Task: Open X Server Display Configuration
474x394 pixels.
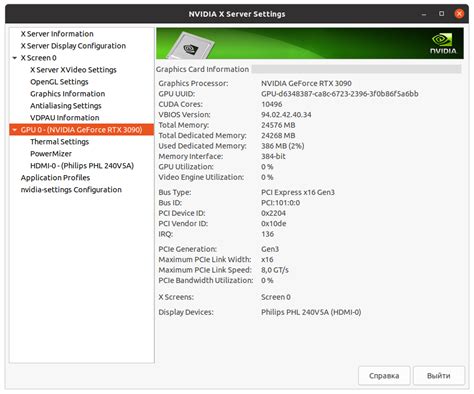Action: pos(73,46)
